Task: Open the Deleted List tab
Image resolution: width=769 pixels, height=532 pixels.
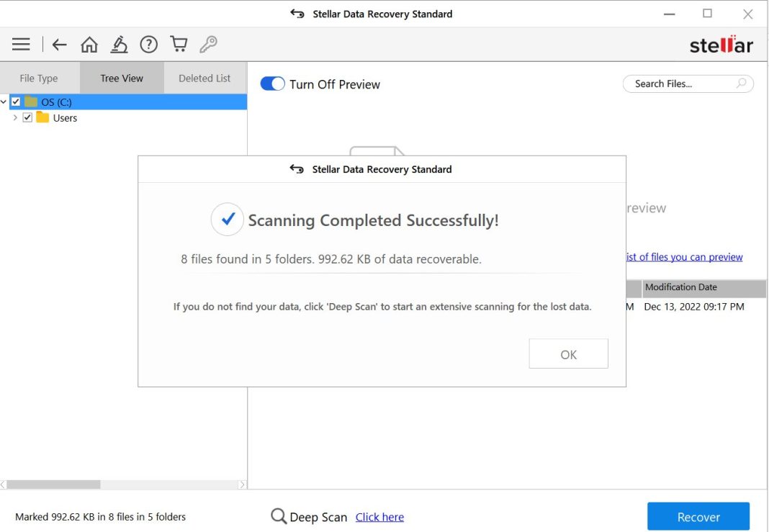Action: coord(204,78)
